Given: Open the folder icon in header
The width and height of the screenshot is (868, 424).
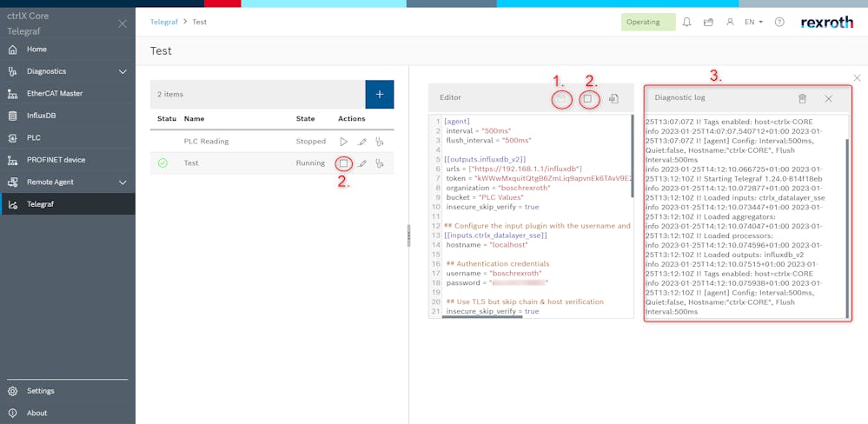Looking at the screenshot, I should pos(708,22).
